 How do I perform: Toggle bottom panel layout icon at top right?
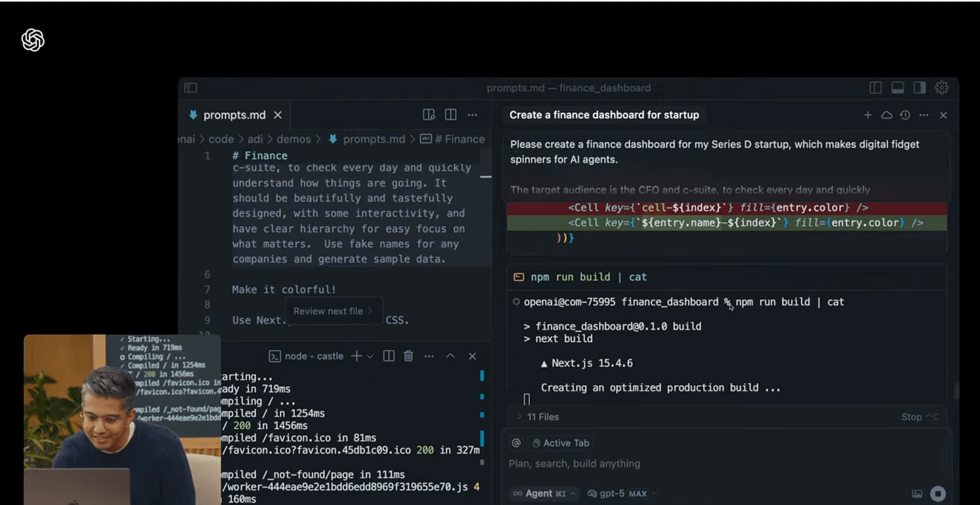click(x=897, y=88)
